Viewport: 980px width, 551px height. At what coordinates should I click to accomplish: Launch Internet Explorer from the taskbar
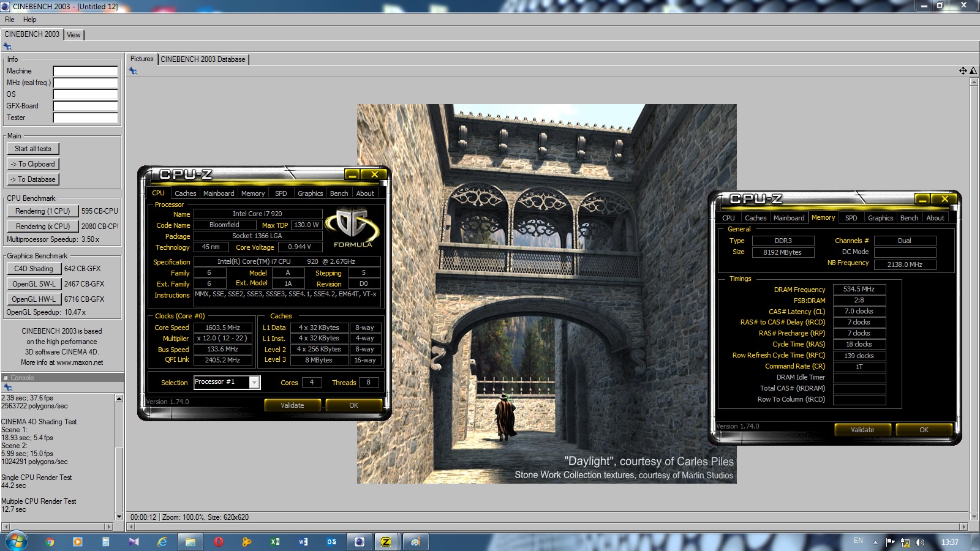[162, 542]
